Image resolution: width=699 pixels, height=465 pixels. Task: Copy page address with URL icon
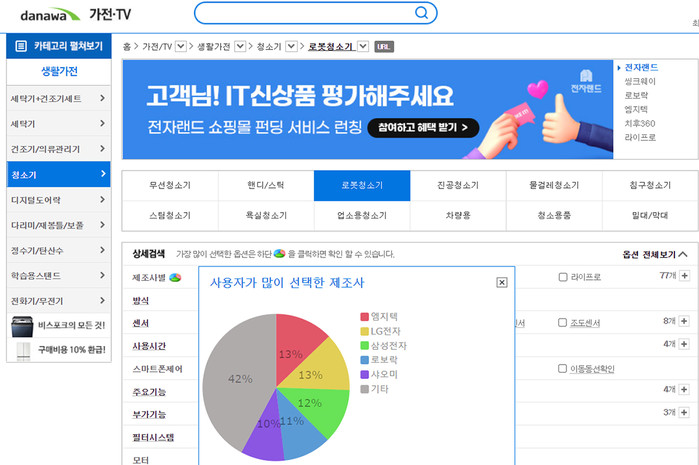(384, 46)
